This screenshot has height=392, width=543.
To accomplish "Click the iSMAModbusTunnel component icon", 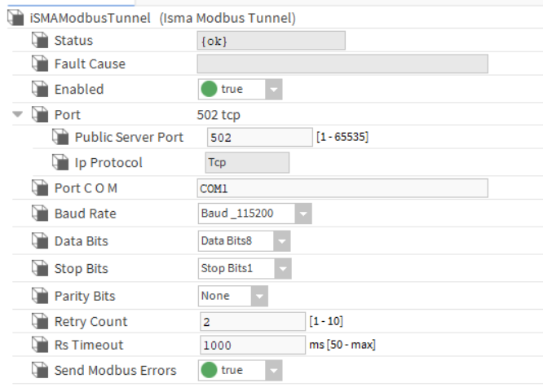I will pyautogui.click(x=15, y=17).
